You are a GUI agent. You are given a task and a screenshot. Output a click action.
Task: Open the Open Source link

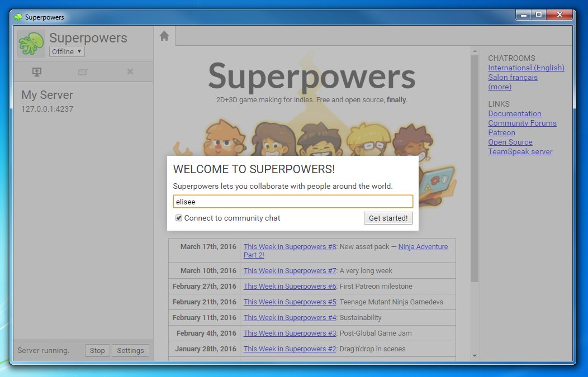click(510, 142)
